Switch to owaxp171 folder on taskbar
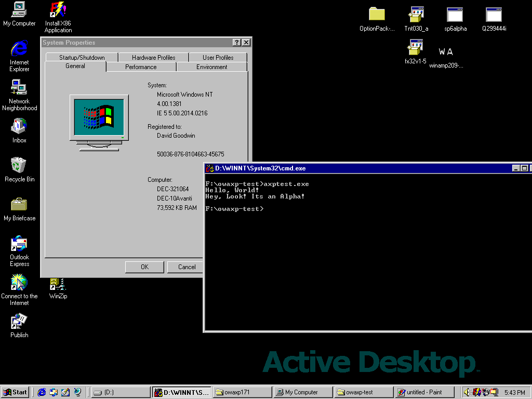The height and width of the screenshot is (399, 532). pyautogui.click(x=242, y=392)
